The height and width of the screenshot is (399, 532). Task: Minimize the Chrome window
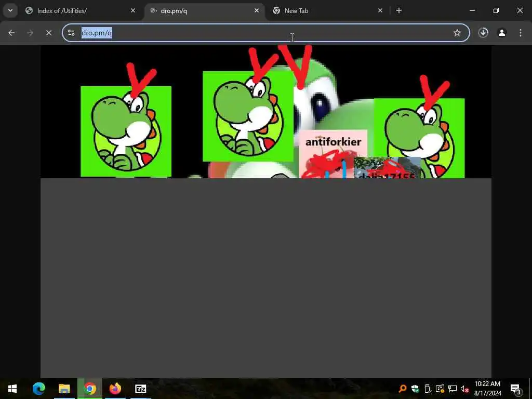(472, 10)
